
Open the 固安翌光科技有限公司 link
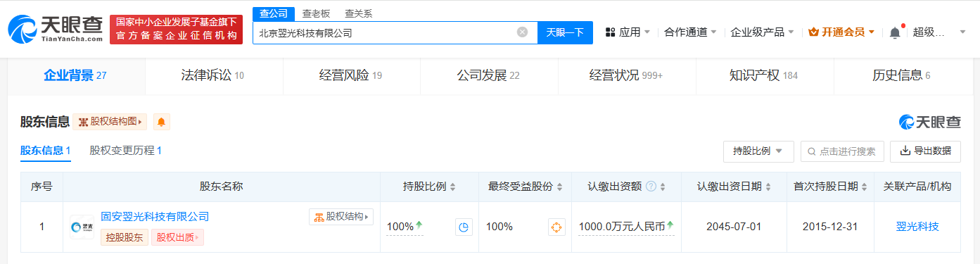tap(155, 217)
